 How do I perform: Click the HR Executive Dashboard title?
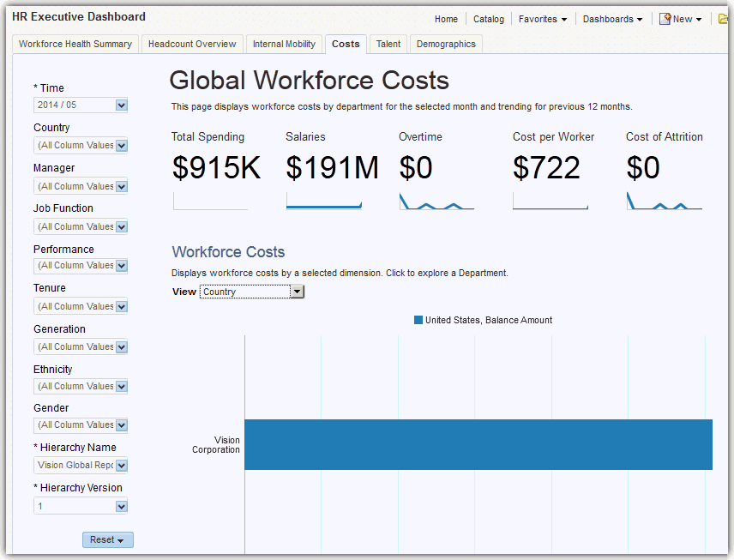point(79,17)
